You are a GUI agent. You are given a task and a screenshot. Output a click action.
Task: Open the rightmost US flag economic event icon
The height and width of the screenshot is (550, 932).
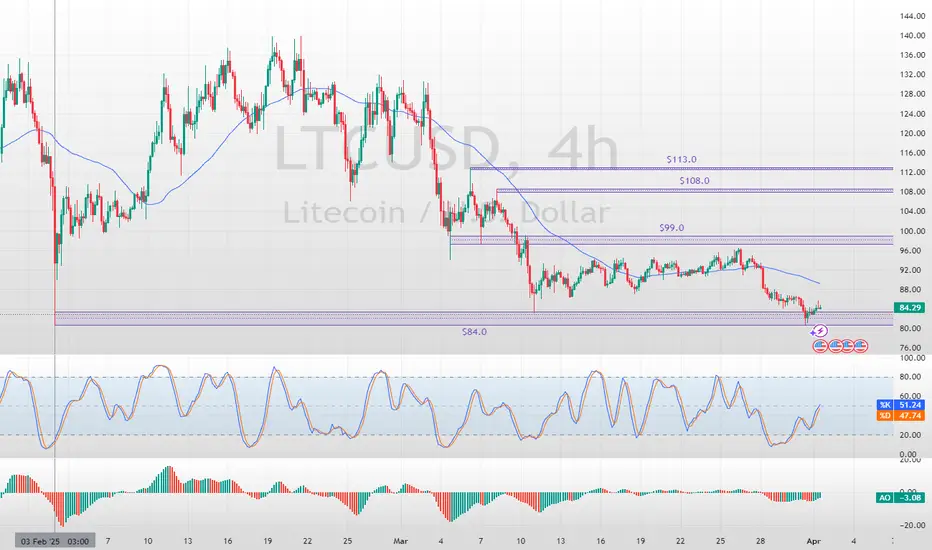pyautogui.click(x=861, y=345)
